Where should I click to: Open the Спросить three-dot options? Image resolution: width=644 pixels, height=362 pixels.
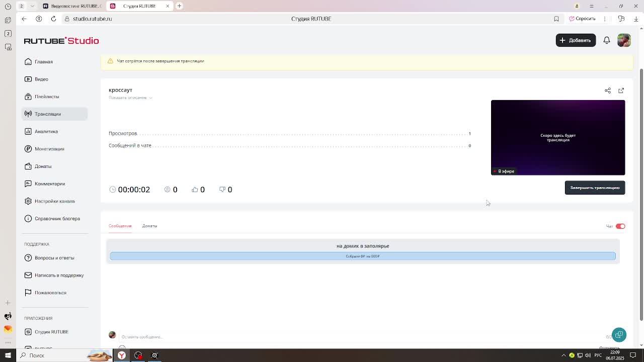click(605, 19)
